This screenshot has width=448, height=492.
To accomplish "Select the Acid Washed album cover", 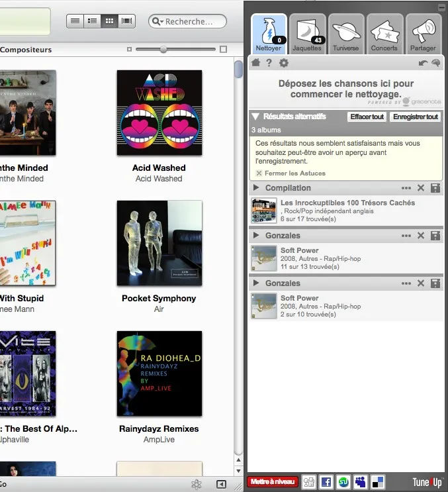I will click(159, 113).
